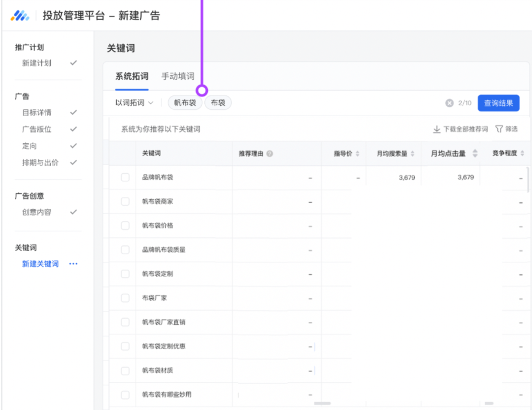
Task: Sort by 月均搜索量 column arrows
Action: 413,154
